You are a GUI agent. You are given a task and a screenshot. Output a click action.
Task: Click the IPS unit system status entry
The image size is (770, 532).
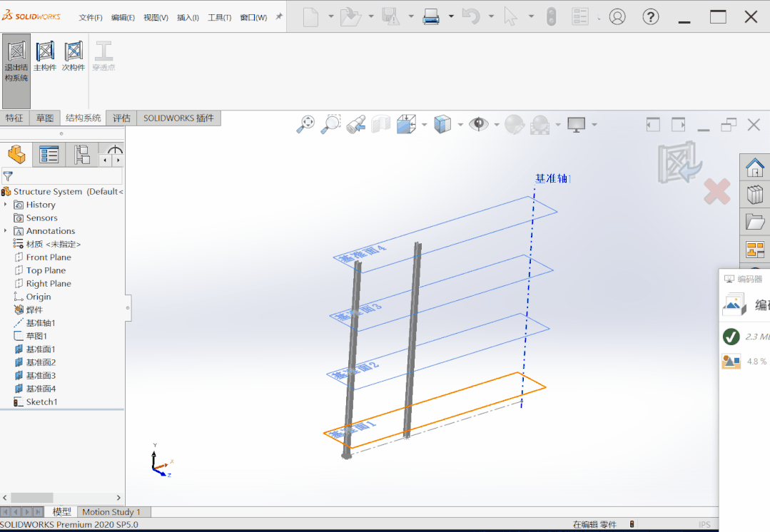coord(704,525)
